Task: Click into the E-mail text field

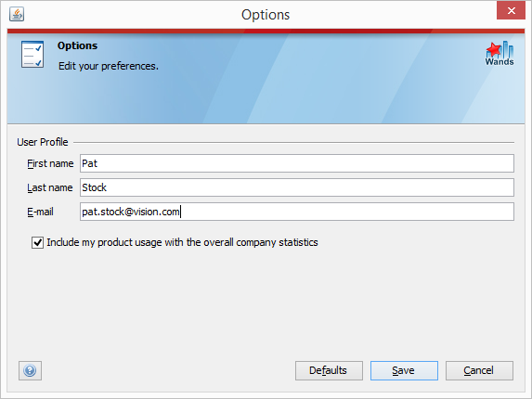Action: click(x=297, y=212)
